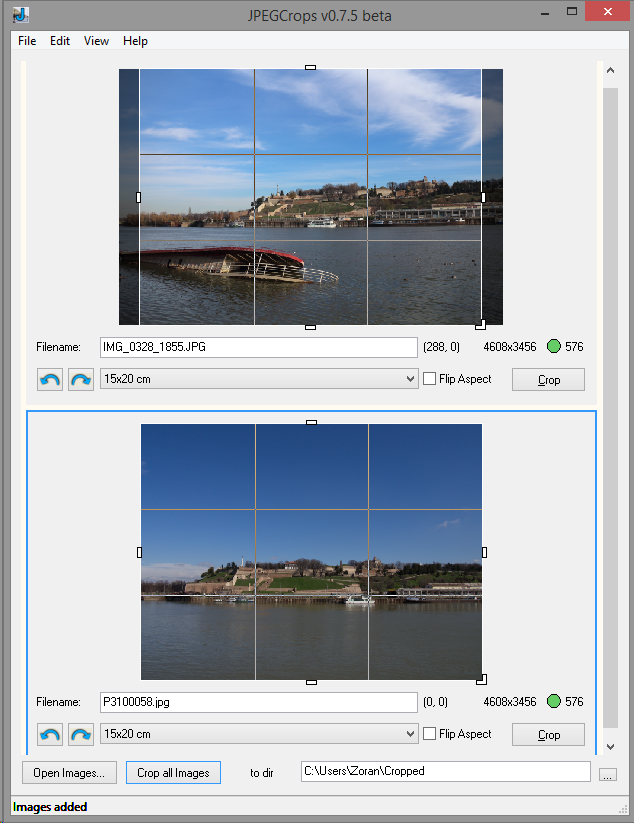Grab right crop handle on IMG_0328_1855 preview
Viewport: 634px width, 823px height.
(483, 197)
